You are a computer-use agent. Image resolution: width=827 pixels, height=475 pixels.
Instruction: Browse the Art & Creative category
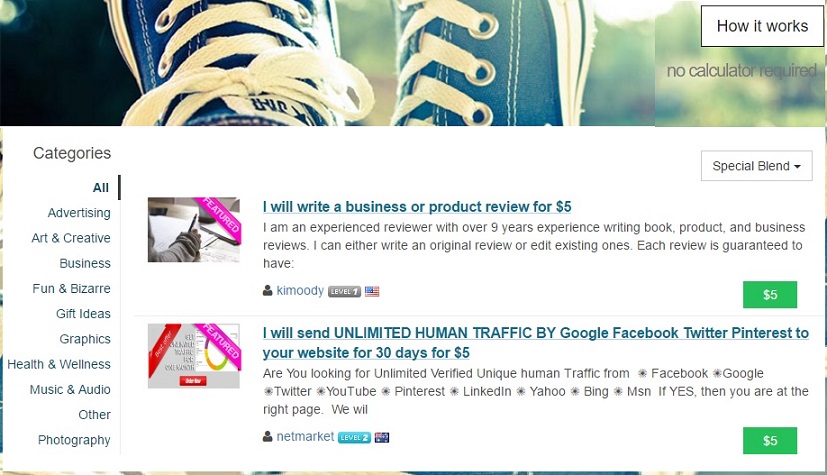(x=71, y=238)
